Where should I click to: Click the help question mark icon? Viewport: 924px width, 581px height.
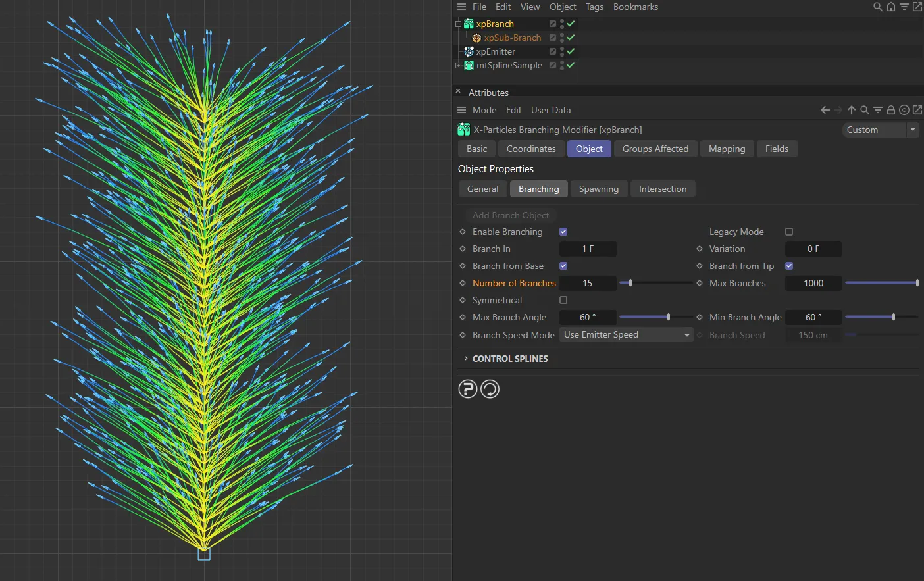467,390
